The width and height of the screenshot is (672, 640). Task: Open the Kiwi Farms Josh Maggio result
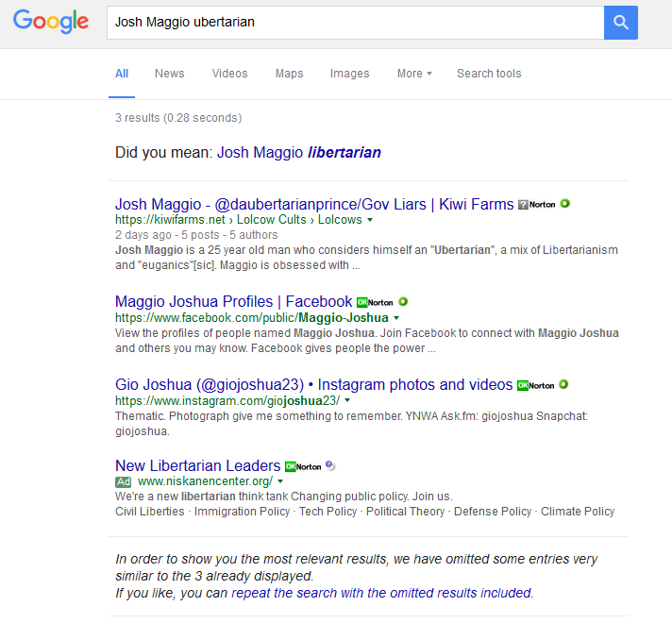pyautogui.click(x=314, y=205)
